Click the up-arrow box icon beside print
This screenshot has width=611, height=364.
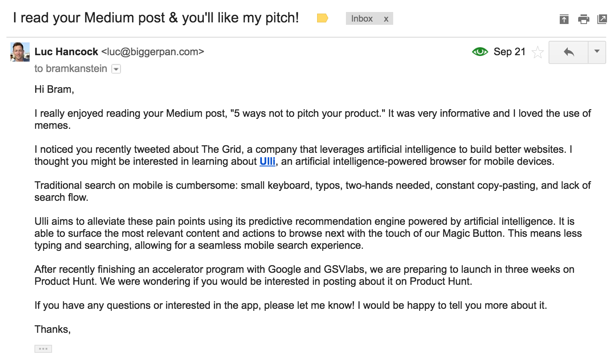(x=564, y=19)
